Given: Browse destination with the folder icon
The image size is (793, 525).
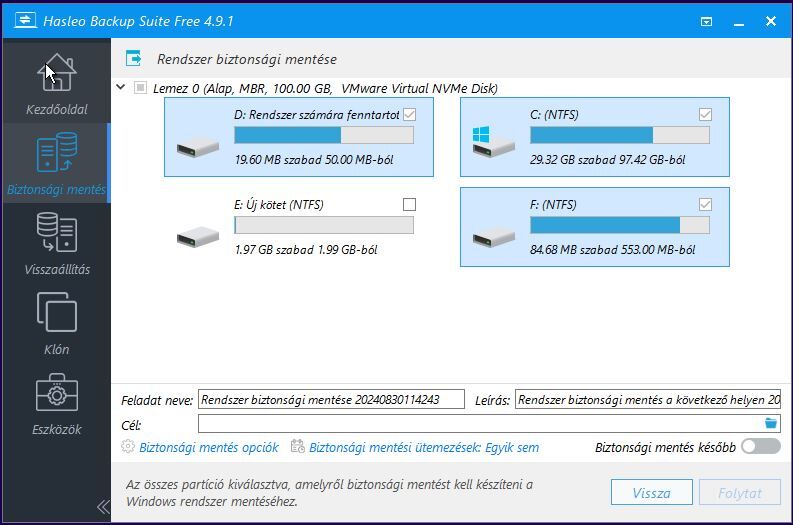Looking at the screenshot, I should pos(771,423).
